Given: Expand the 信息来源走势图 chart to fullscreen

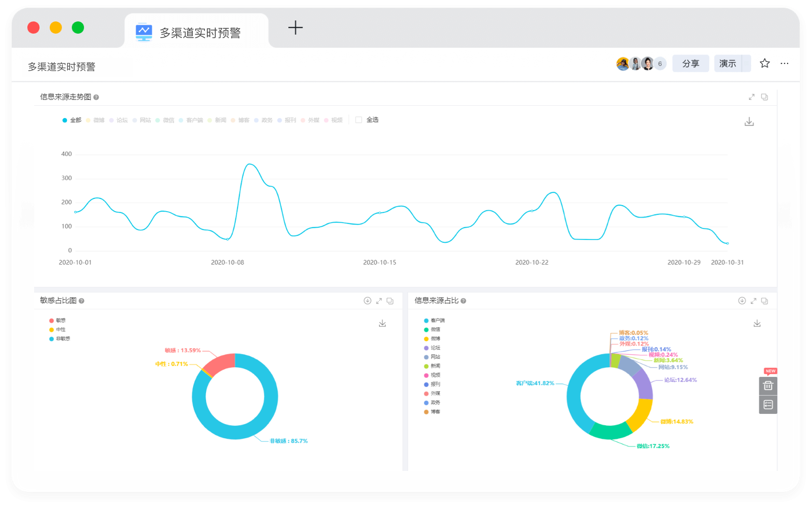Looking at the screenshot, I should coord(751,97).
